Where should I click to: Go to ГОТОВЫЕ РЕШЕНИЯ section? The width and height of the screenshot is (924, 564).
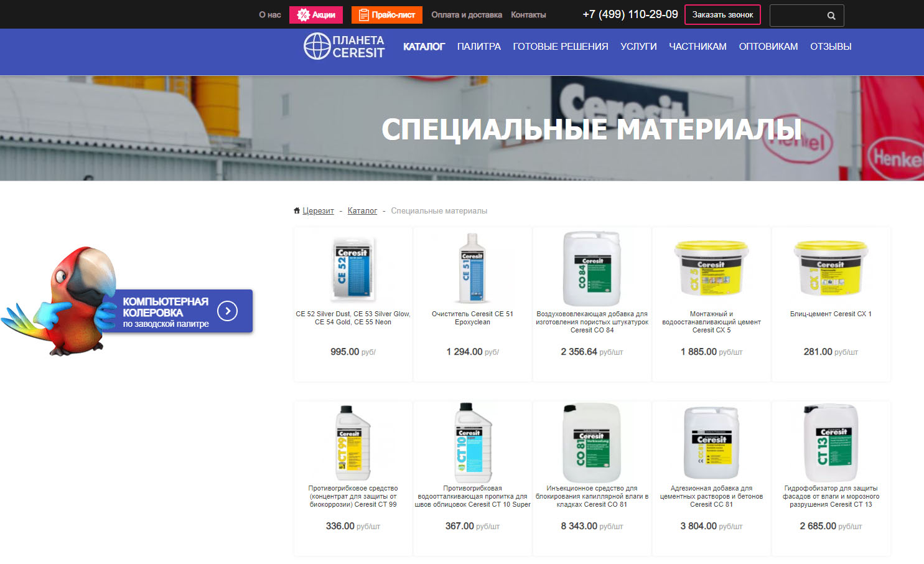(560, 47)
